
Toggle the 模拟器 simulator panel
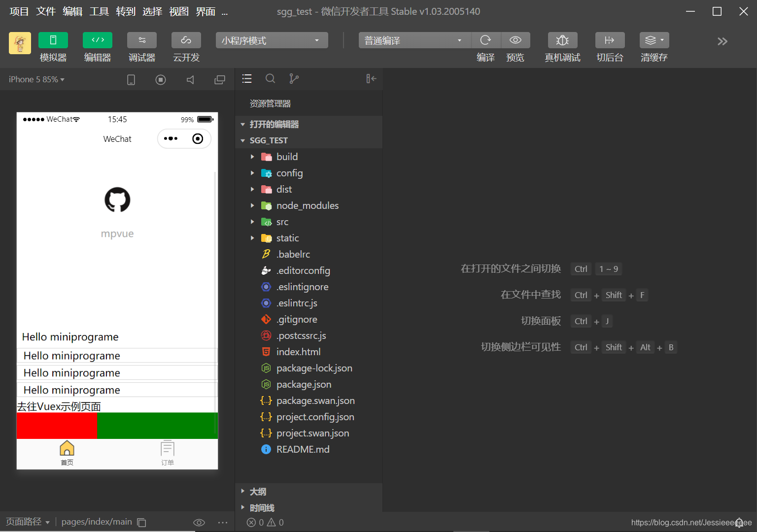53,40
